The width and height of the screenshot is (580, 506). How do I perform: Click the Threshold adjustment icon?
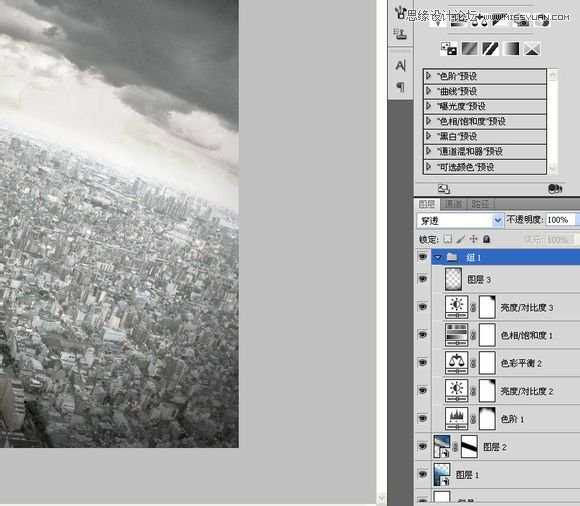[x=490, y=49]
